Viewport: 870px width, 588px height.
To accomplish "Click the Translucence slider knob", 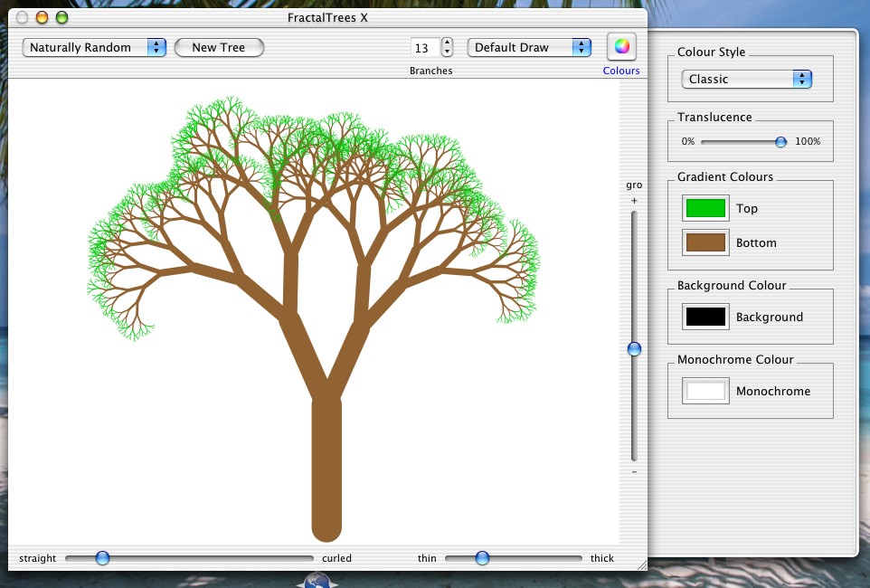I will pyautogui.click(x=780, y=141).
